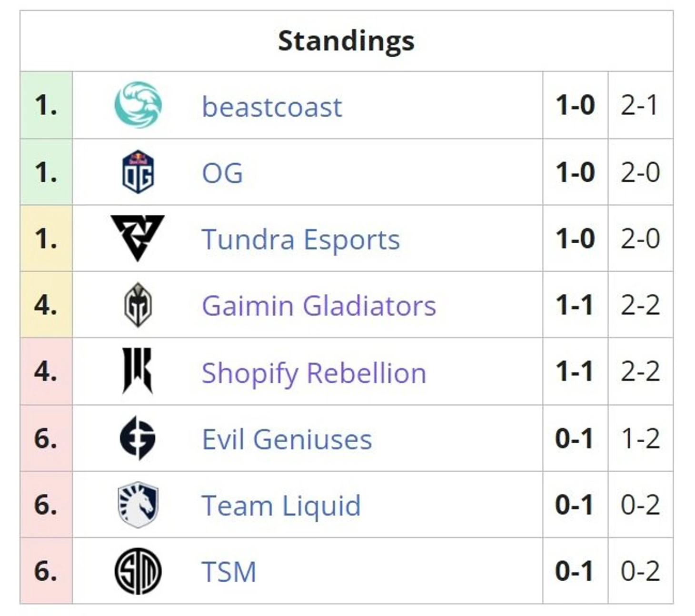Select the Tundra Esports triangle logo
The image size is (695, 616).
point(138,237)
